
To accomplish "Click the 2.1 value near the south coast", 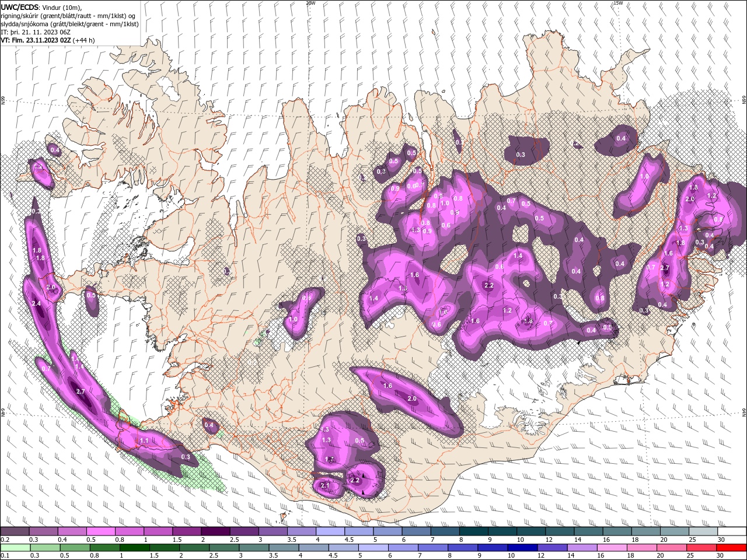I will coord(325,485).
